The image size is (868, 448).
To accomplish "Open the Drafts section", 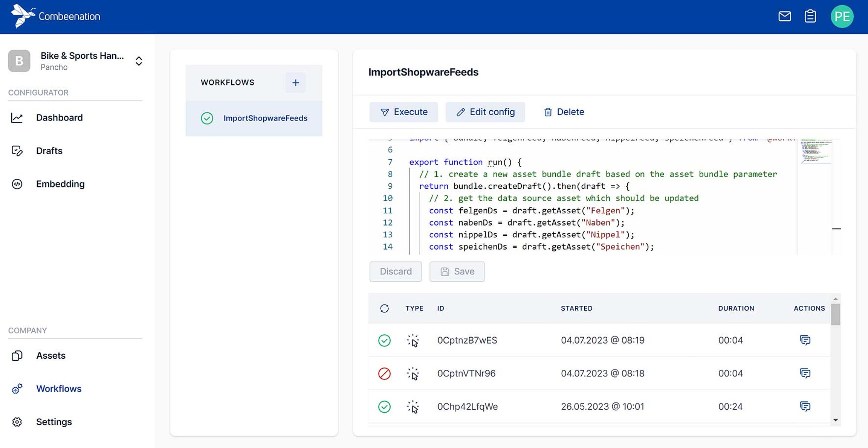I will click(x=49, y=151).
